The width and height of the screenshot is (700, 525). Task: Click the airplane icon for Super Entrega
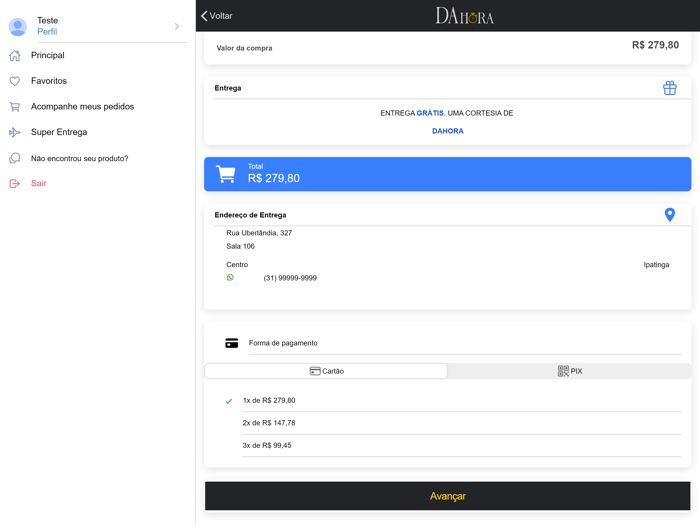(x=15, y=132)
